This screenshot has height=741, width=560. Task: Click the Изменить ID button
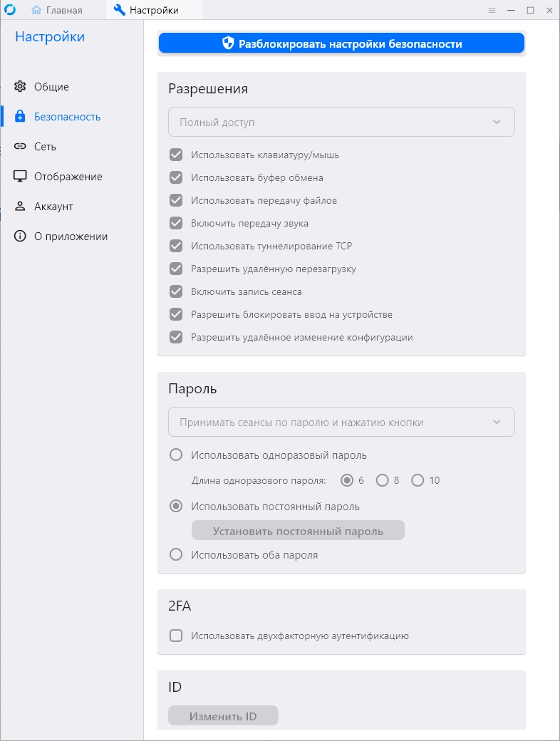tap(223, 716)
